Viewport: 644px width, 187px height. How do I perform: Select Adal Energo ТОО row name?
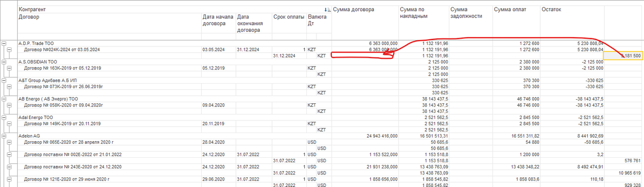click(x=35, y=117)
